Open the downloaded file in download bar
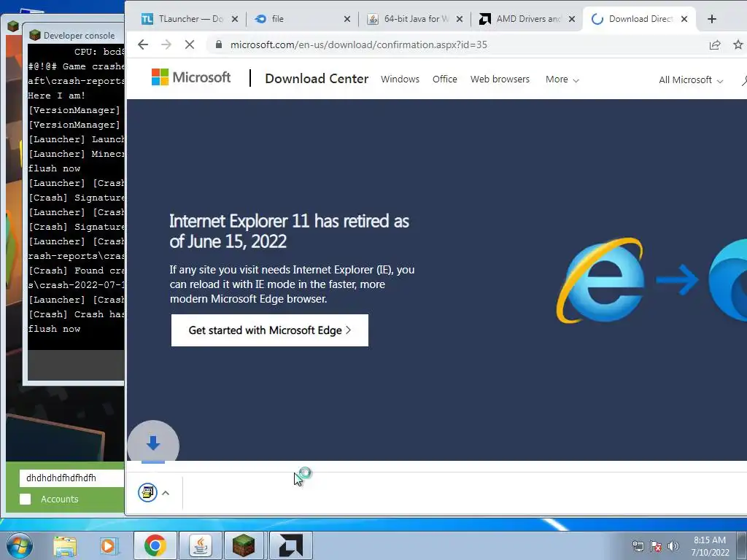 (147, 492)
